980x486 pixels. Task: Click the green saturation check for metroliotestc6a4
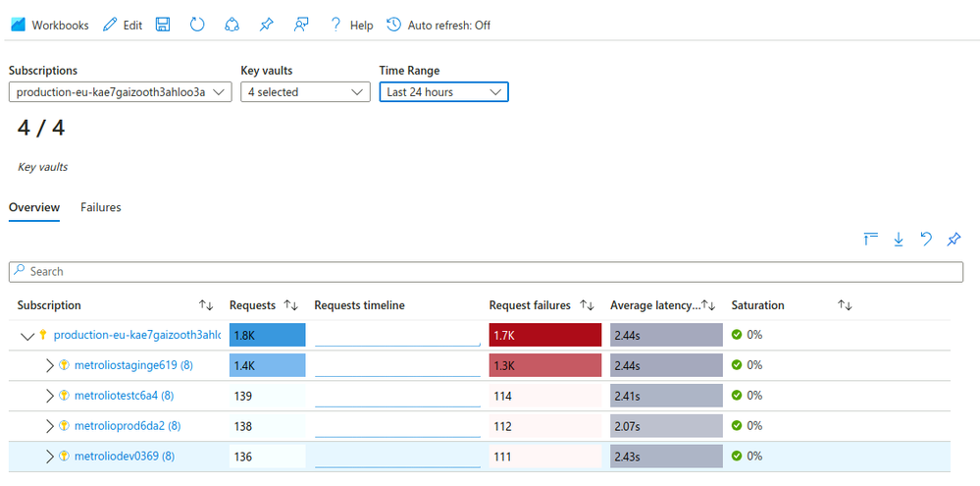737,396
